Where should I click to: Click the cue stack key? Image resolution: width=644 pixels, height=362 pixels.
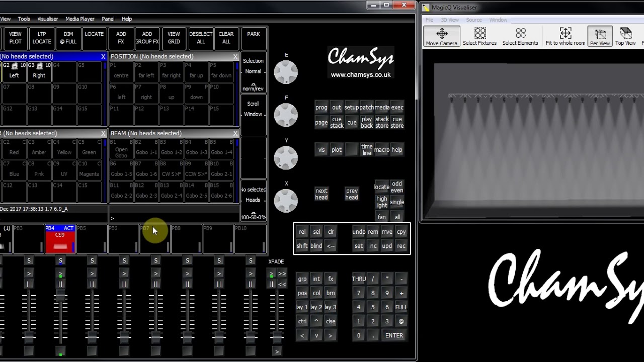coord(337,123)
